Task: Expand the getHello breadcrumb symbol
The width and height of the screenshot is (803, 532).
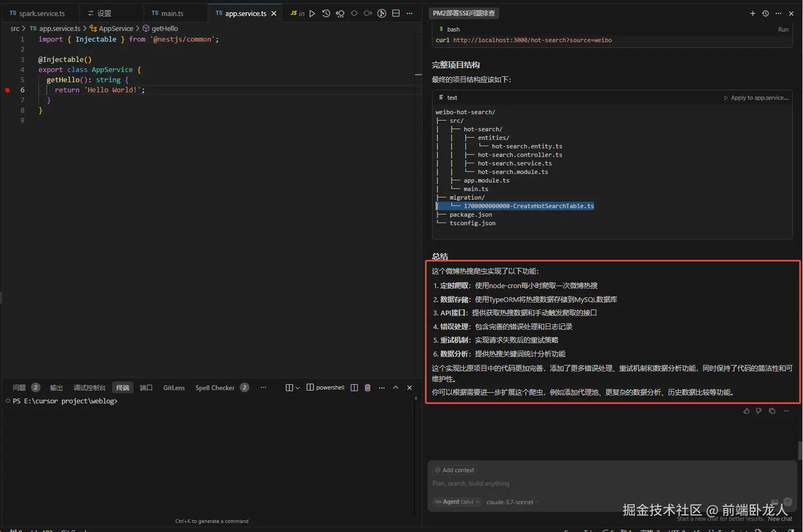Action: 160,29
